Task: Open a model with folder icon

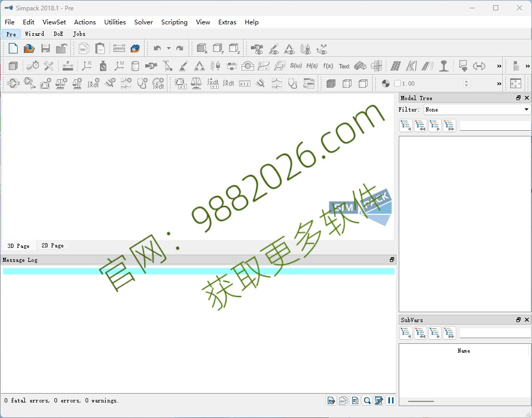Action: click(x=29, y=49)
